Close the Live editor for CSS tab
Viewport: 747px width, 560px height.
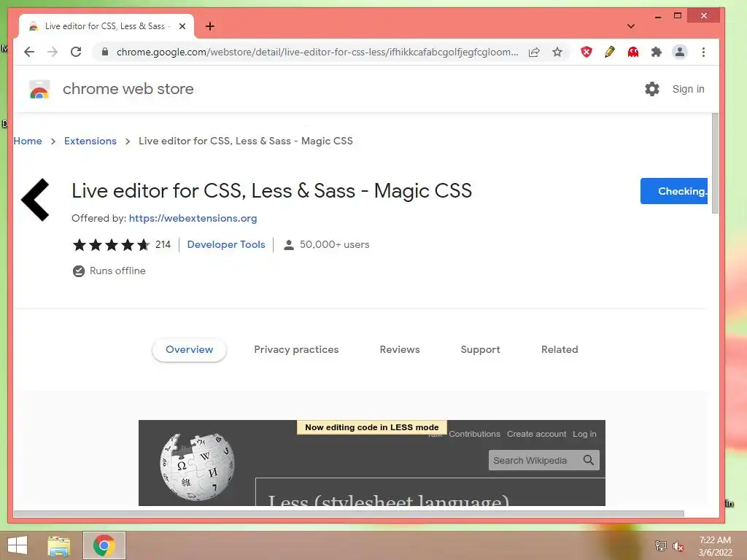coord(182,26)
